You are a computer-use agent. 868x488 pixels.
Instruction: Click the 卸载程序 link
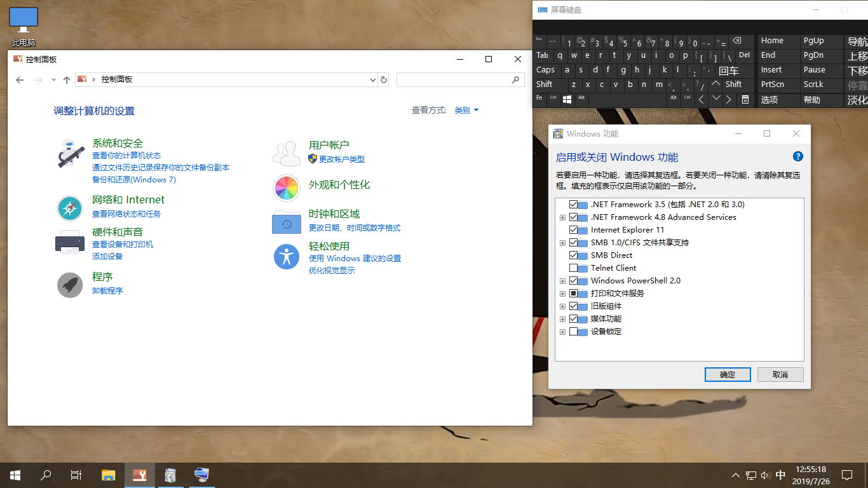(107, 291)
